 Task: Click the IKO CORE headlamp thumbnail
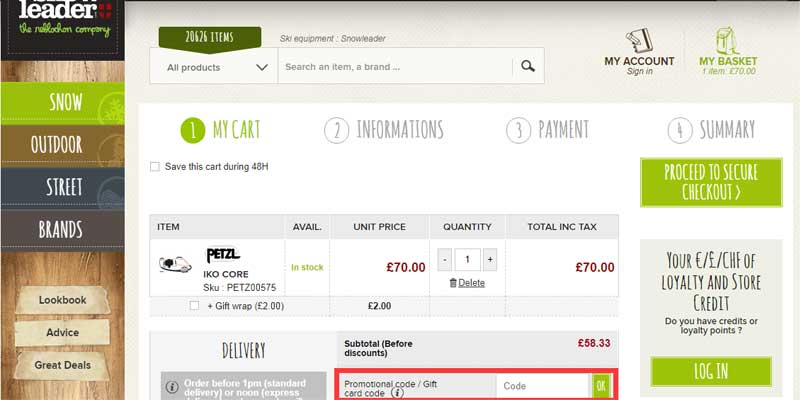point(175,264)
